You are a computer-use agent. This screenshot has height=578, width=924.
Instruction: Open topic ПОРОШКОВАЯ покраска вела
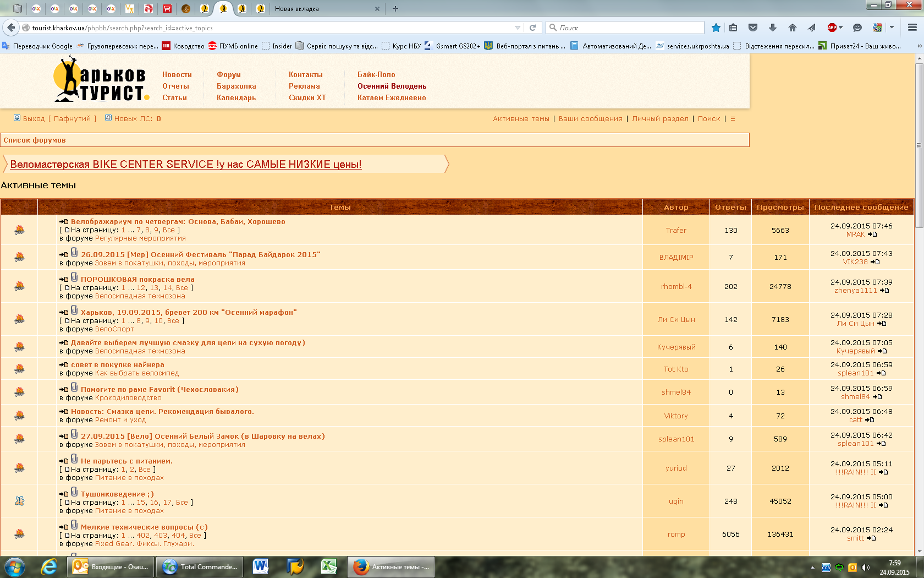click(x=137, y=280)
